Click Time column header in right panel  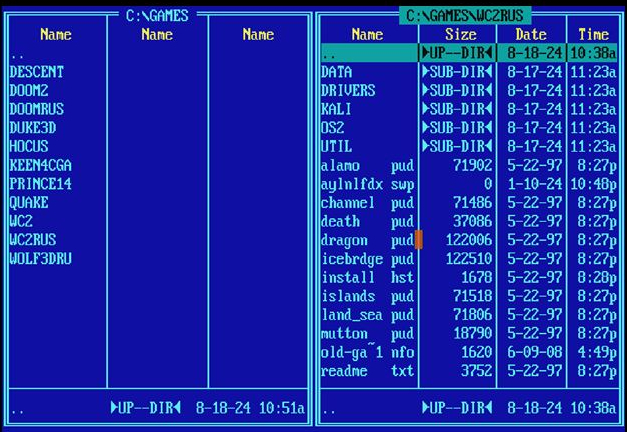(593, 34)
